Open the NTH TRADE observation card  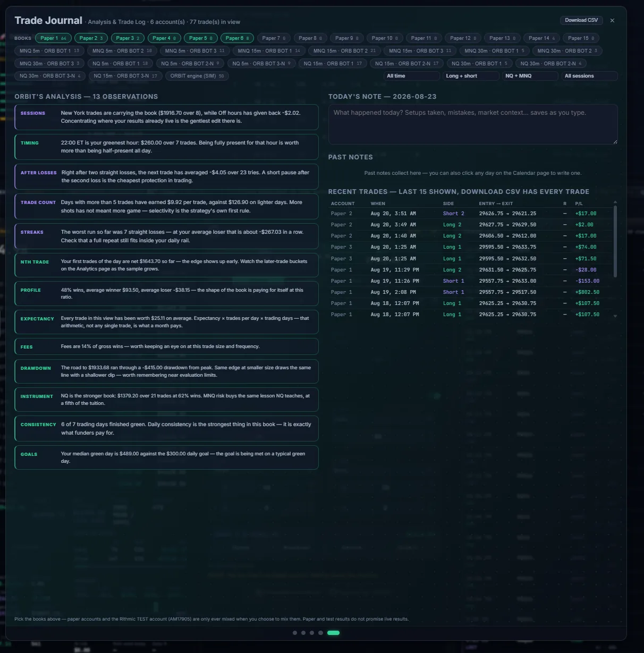tap(166, 265)
